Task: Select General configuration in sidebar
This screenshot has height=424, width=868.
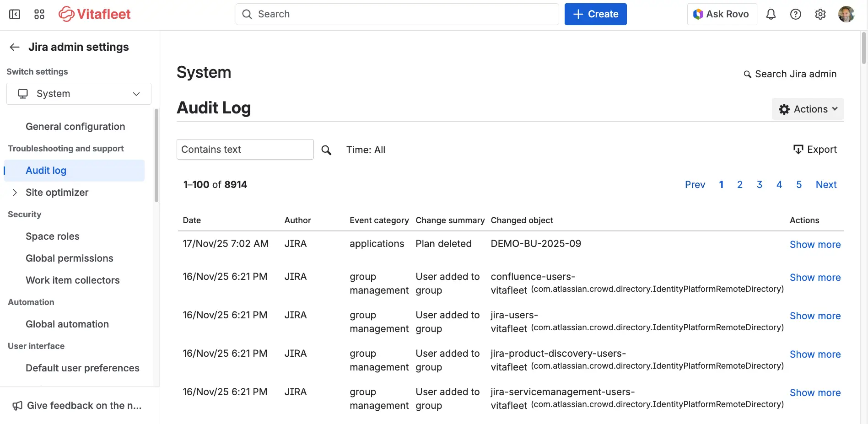Action: pos(75,127)
